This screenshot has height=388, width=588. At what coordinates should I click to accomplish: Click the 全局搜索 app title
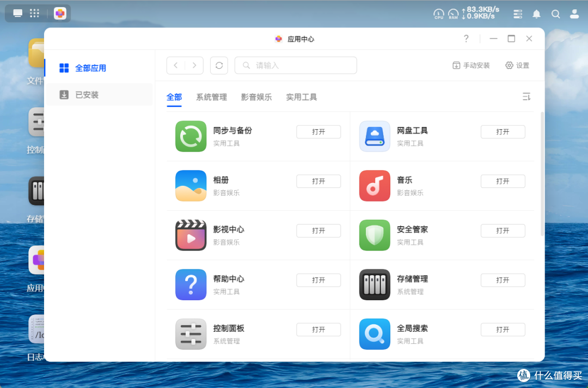(x=413, y=329)
